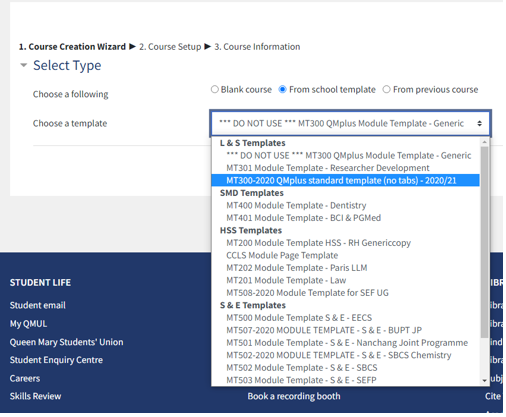Click the dropdown list scroll-down arrow
This screenshot has height=417, width=506.
(484, 380)
